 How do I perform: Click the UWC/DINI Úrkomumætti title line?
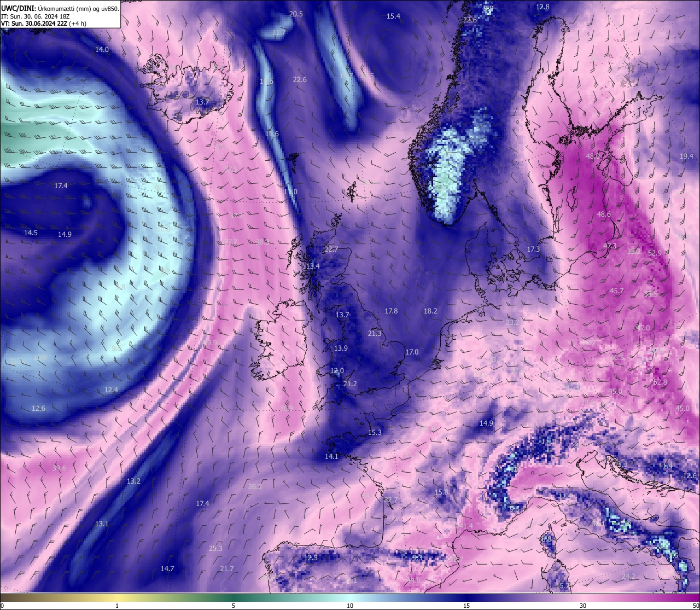click(x=60, y=8)
